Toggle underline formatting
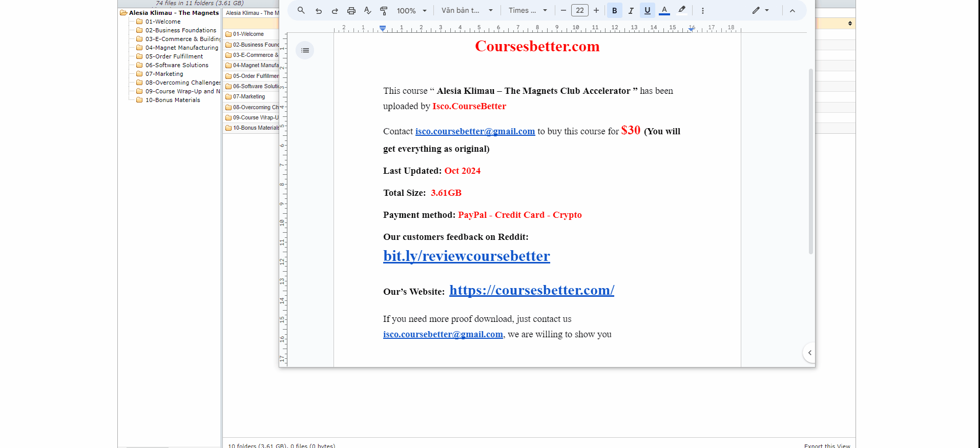The image size is (980, 448). [647, 11]
